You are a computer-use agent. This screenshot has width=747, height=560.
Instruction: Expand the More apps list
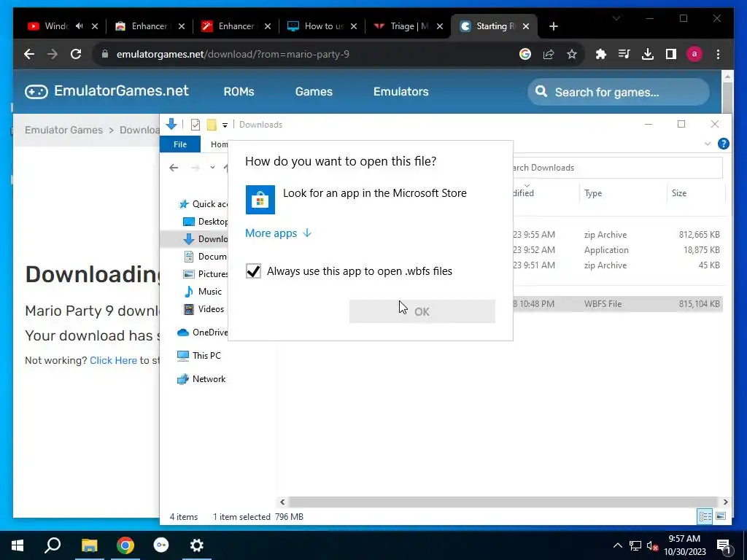coord(278,233)
